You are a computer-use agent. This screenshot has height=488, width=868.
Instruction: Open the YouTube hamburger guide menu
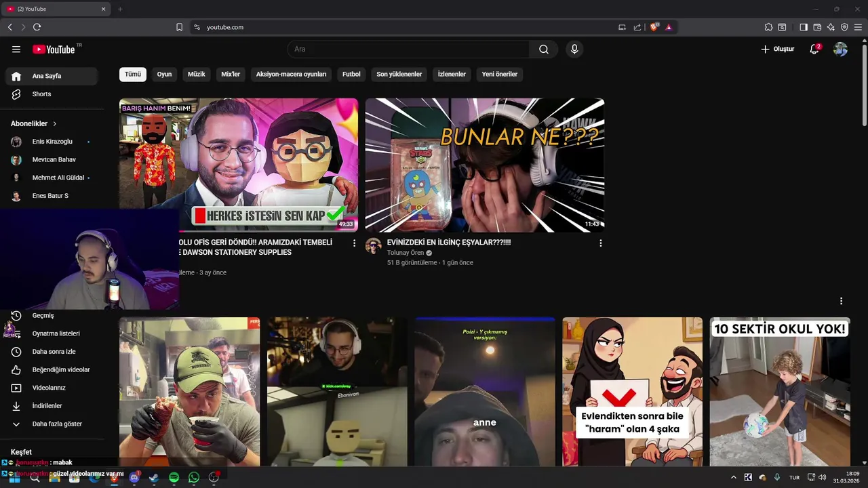coord(16,49)
